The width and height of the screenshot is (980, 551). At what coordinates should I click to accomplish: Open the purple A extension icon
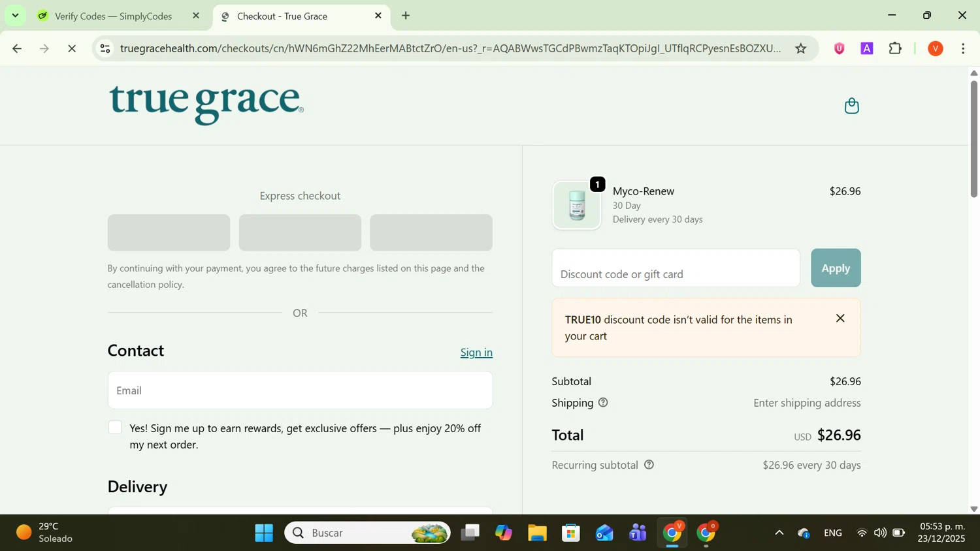(867, 48)
